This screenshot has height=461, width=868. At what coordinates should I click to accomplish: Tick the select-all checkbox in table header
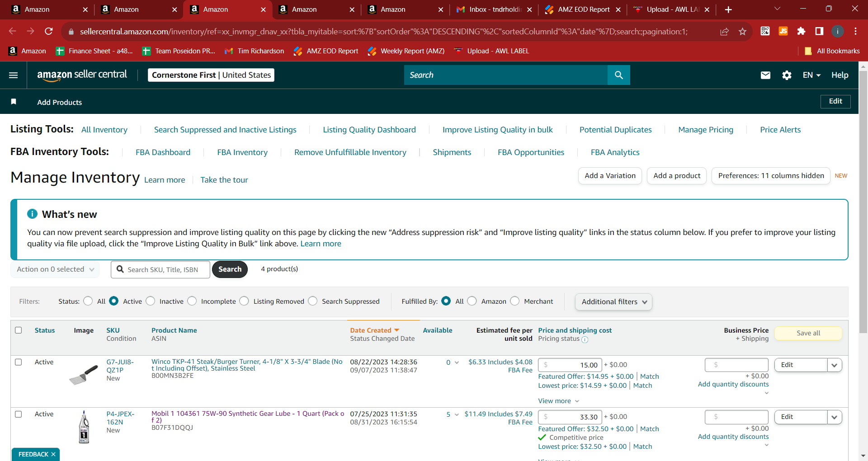pos(19,330)
